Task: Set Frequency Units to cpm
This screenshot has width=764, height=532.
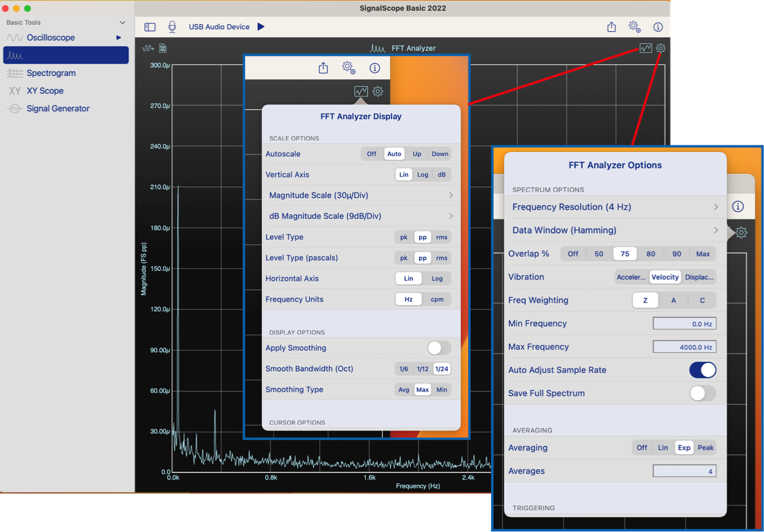Action: (x=437, y=300)
